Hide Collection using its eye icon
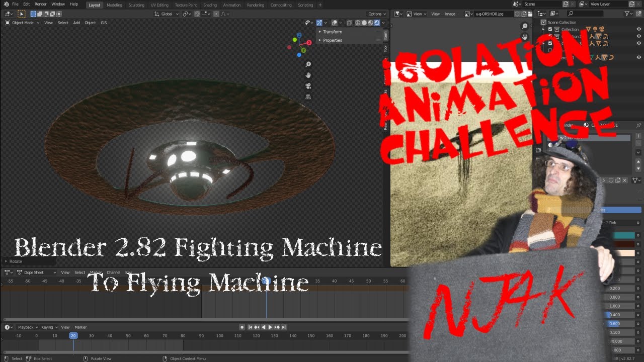Screen dimensions: 644x362 [639, 29]
